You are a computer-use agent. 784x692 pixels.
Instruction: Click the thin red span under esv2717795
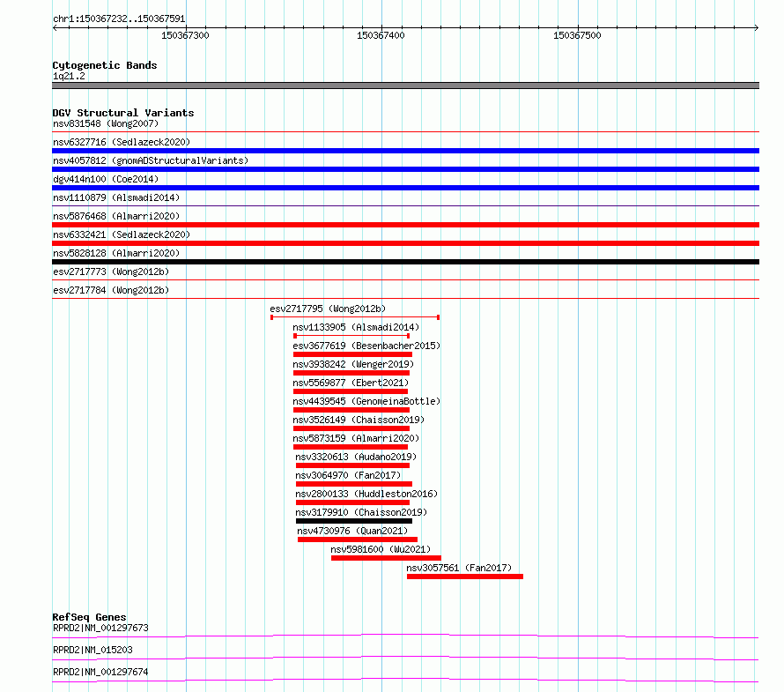pyautogui.click(x=355, y=317)
